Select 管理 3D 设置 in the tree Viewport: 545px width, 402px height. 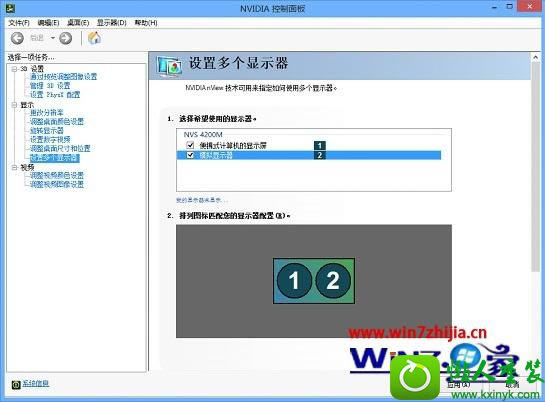(50, 86)
